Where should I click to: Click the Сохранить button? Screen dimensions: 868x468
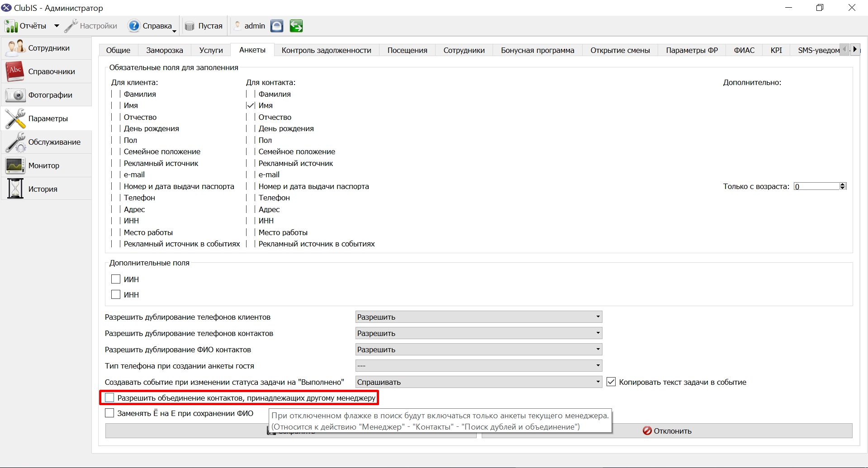[x=291, y=431]
